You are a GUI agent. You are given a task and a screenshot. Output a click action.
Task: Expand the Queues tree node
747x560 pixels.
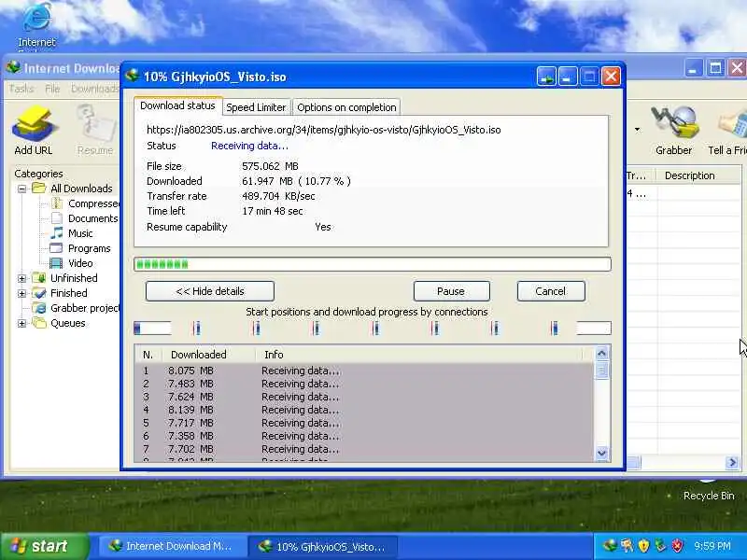coord(21,323)
